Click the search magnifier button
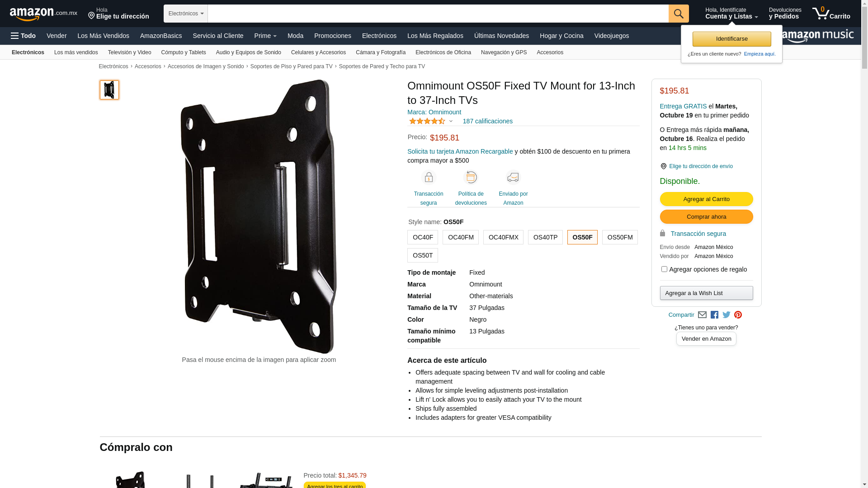The width and height of the screenshot is (868, 488). click(679, 14)
